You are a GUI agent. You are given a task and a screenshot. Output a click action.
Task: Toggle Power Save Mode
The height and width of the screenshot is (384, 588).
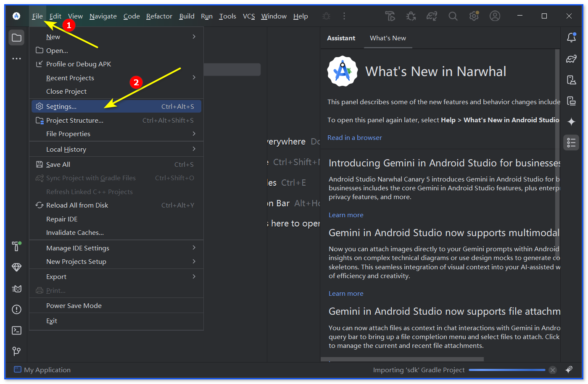(116, 305)
